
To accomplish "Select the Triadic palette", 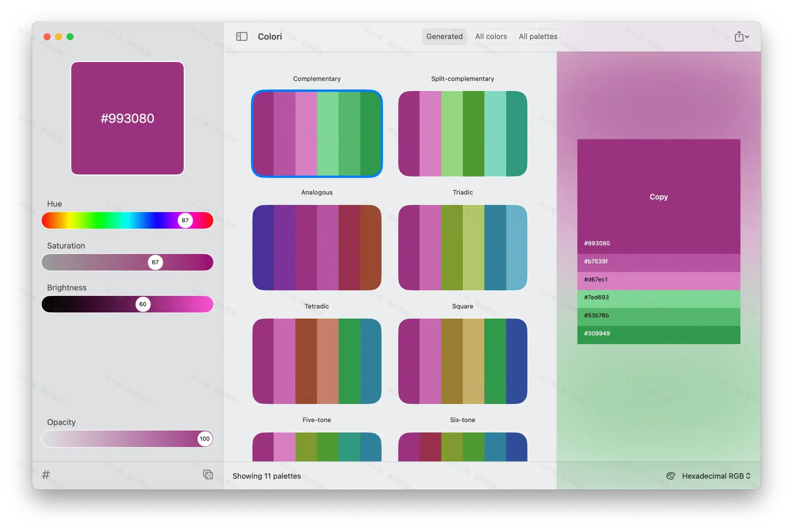I will click(x=462, y=247).
